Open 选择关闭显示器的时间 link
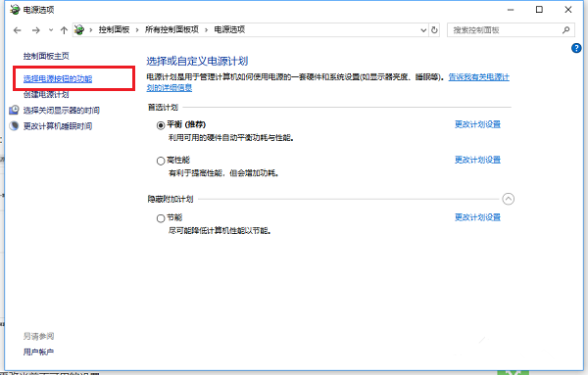The height and width of the screenshot is (375, 588). point(62,110)
